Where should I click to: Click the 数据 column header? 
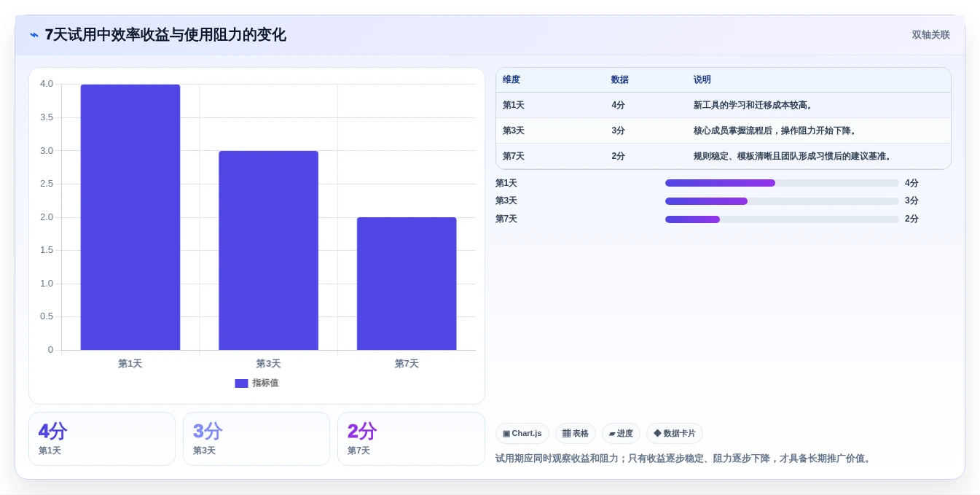[x=620, y=80]
